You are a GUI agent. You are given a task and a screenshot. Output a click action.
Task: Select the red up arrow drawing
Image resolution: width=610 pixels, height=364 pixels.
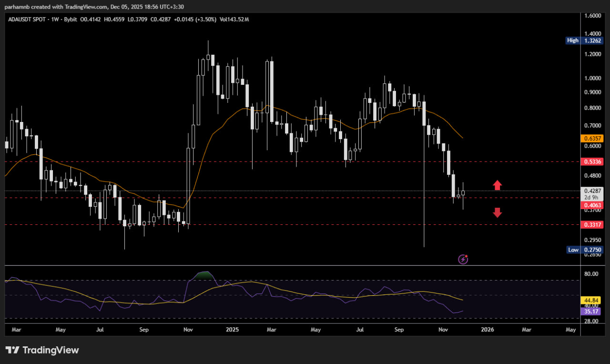point(497,185)
